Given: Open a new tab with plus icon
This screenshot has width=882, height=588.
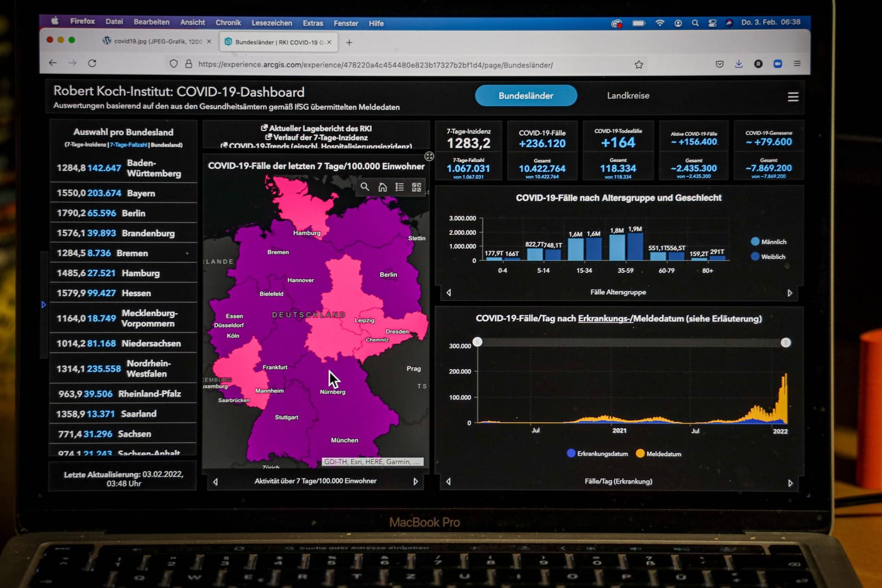Looking at the screenshot, I should pos(349,42).
